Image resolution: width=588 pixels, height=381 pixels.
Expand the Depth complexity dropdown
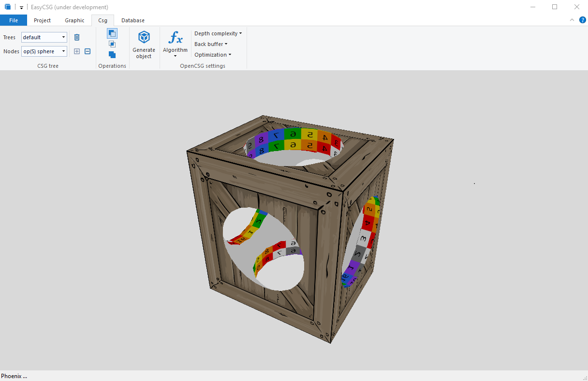[218, 33]
